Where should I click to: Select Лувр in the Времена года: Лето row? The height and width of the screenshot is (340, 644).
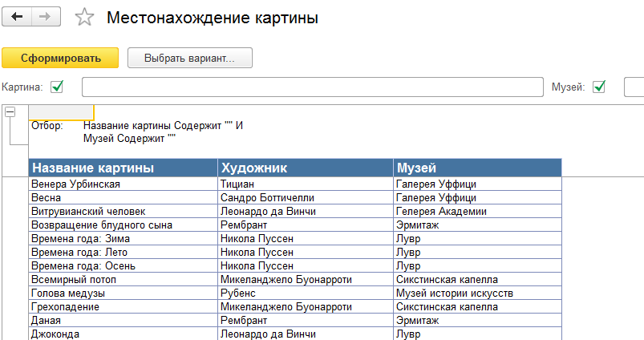coord(478,252)
